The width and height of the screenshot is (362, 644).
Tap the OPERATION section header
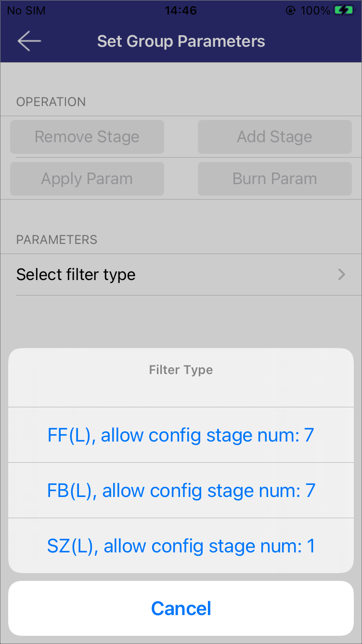pos(51,102)
